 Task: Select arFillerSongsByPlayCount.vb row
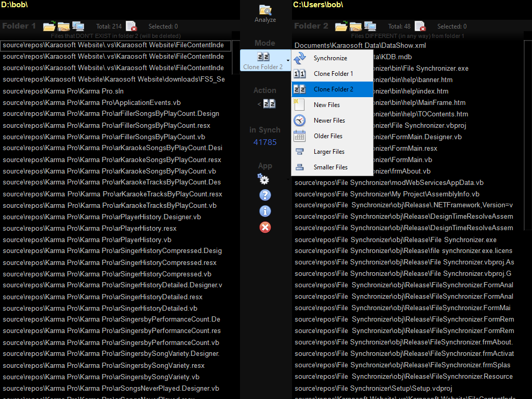pyautogui.click(x=115, y=137)
